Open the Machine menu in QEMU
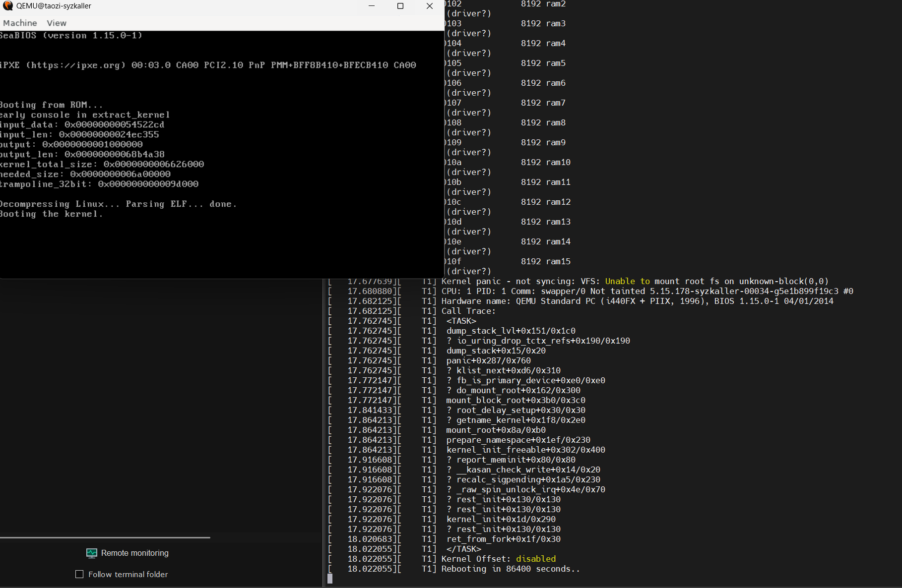902x588 pixels. click(20, 23)
